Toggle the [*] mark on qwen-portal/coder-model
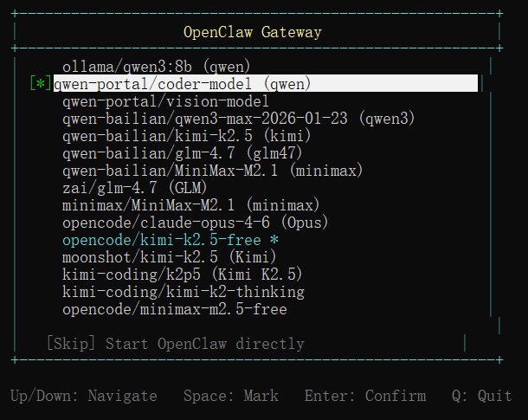This screenshot has height=420, width=528. tap(41, 83)
